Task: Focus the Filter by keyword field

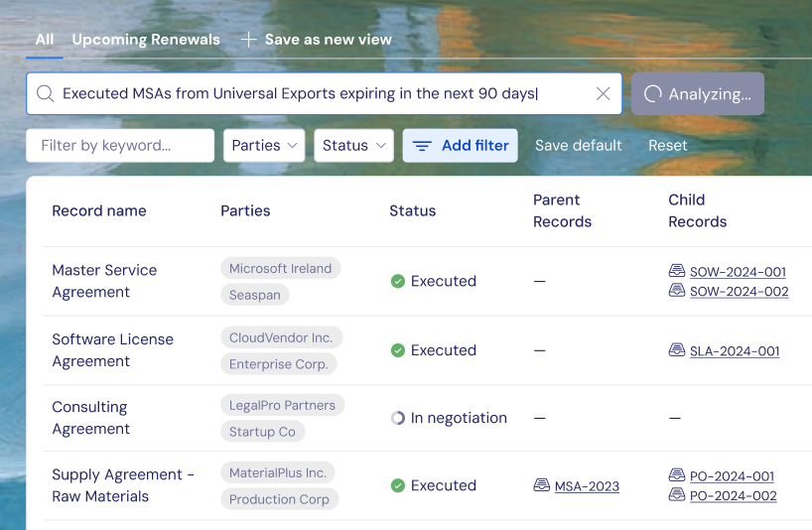Action: [120, 145]
